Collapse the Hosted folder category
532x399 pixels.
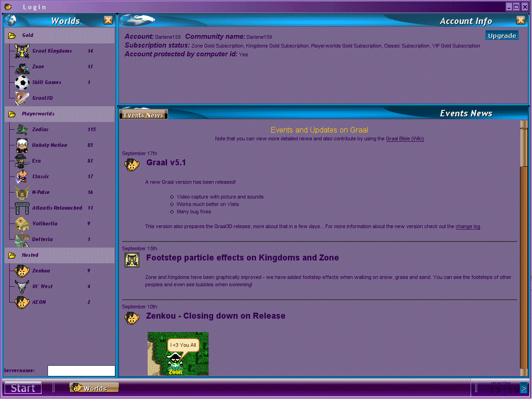click(x=12, y=255)
